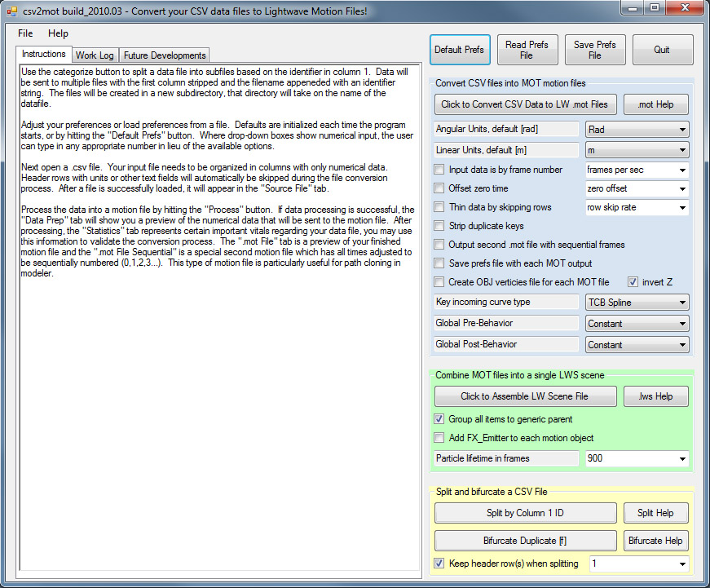Click the Linear Units, default [m] label field

point(506,150)
